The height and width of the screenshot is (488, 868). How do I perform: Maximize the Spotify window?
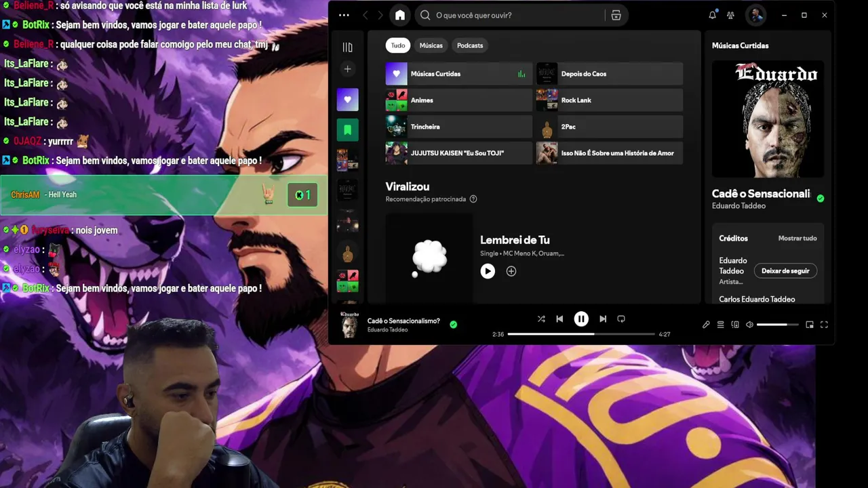[x=804, y=15]
